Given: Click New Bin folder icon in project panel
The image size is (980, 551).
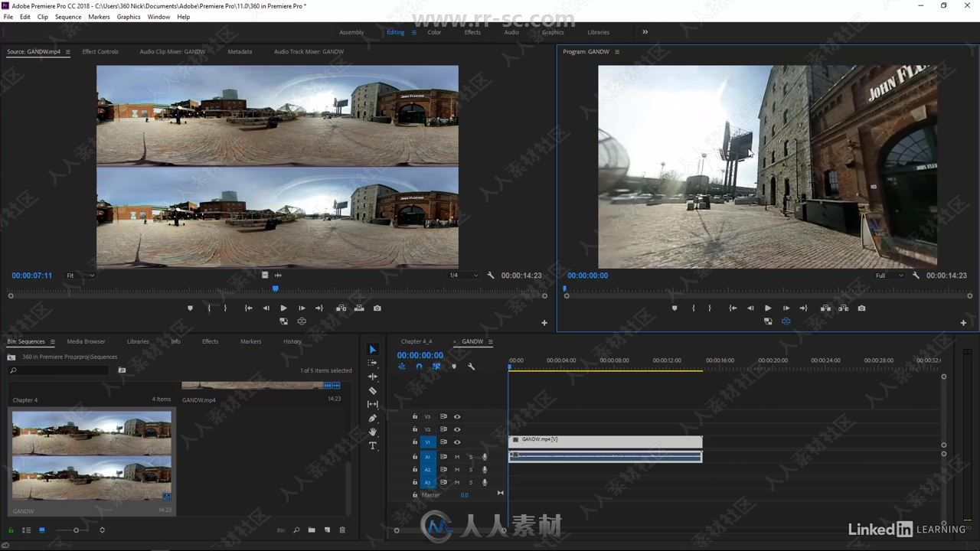Looking at the screenshot, I should coord(312,530).
